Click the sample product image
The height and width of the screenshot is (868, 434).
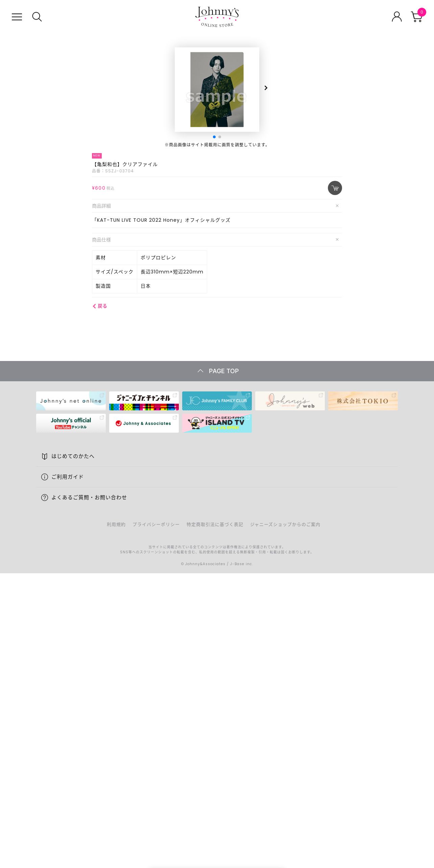217,90
